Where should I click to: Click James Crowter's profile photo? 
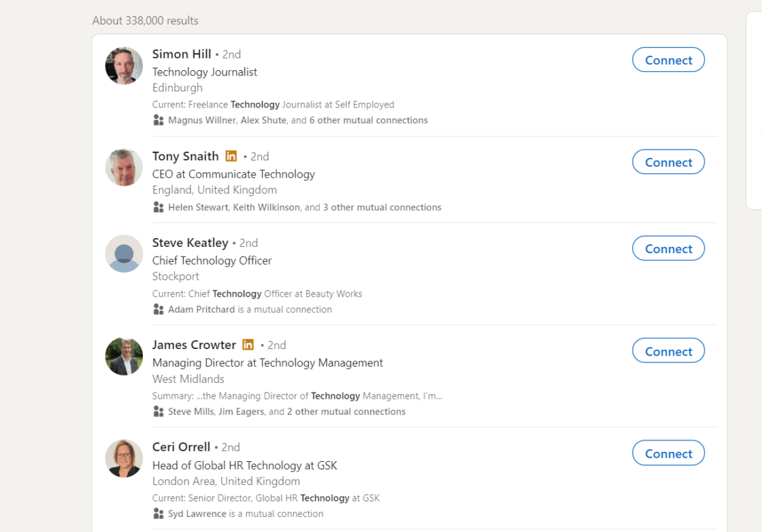[124, 356]
